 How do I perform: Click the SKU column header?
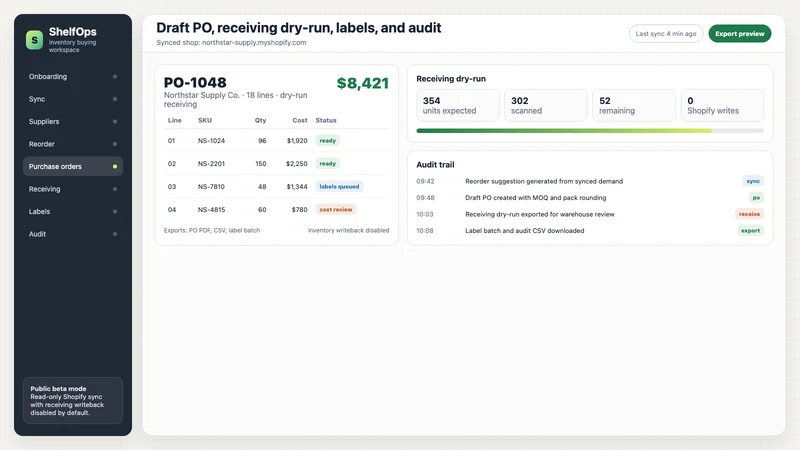coord(205,120)
